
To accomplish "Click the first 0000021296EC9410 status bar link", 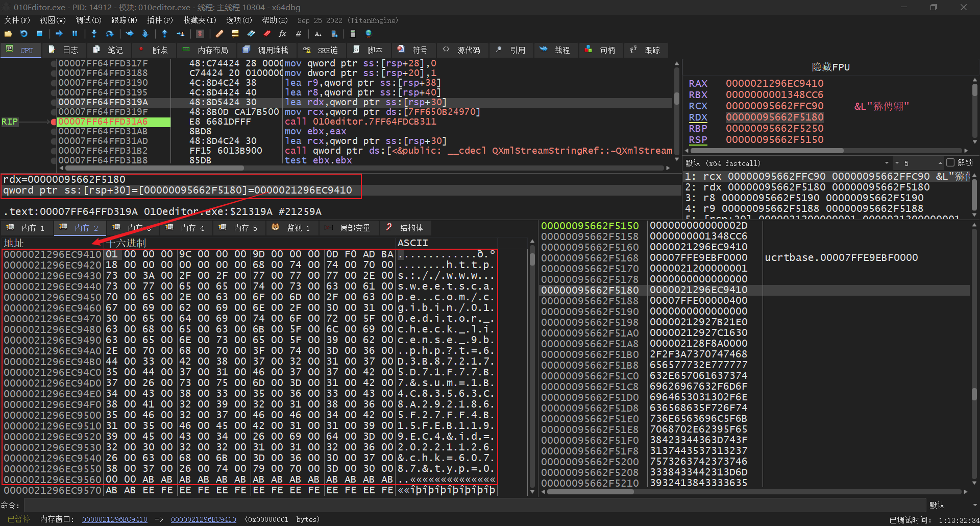I will (114, 519).
